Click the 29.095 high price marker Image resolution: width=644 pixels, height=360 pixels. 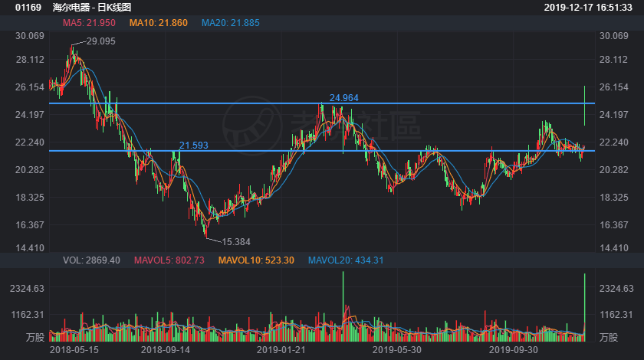pyautogui.click(x=101, y=41)
